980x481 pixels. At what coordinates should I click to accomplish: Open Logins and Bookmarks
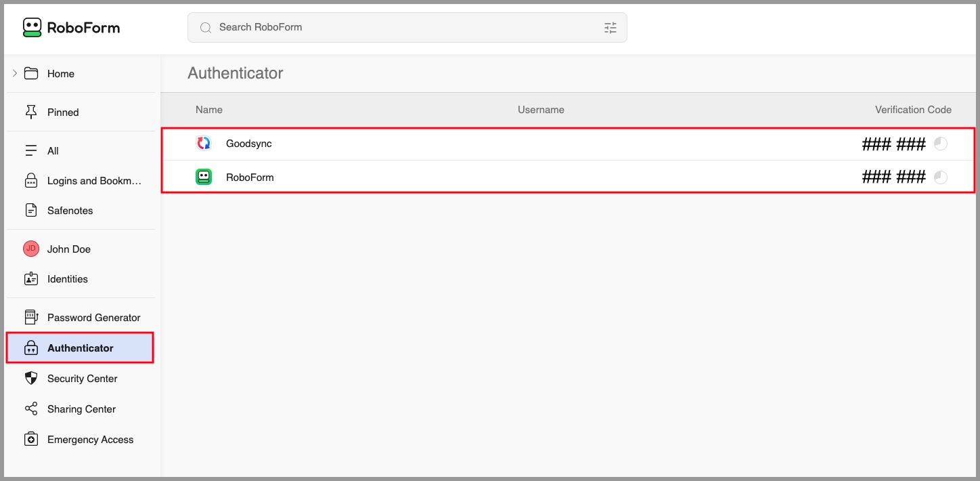coord(95,181)
